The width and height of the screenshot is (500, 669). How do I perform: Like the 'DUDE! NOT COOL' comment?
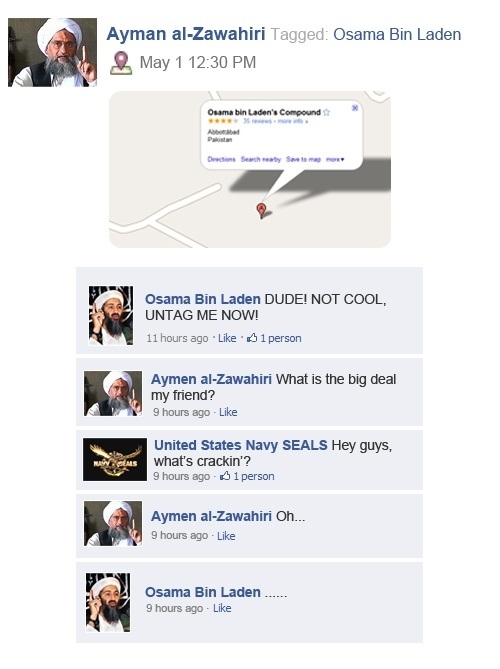point(227,338)
